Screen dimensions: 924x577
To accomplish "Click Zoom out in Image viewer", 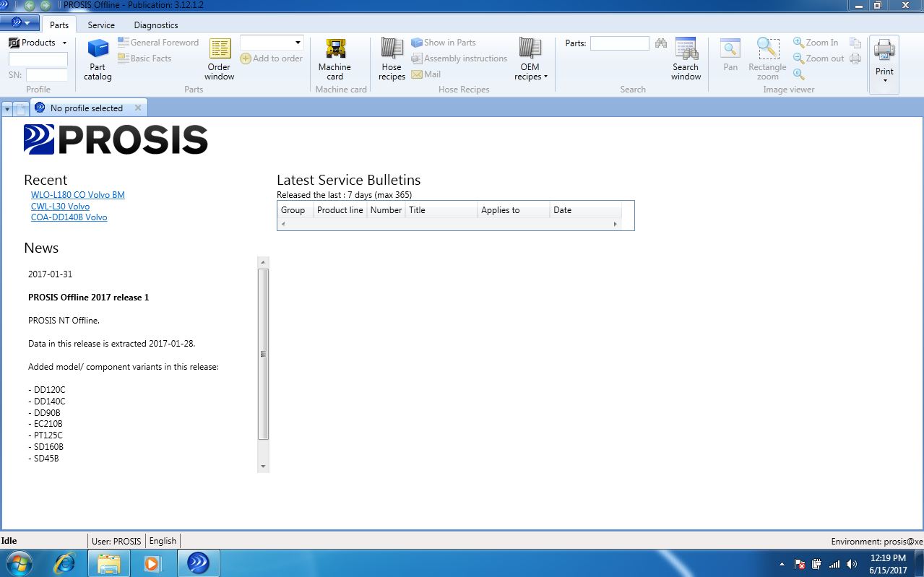I will 819,58.
